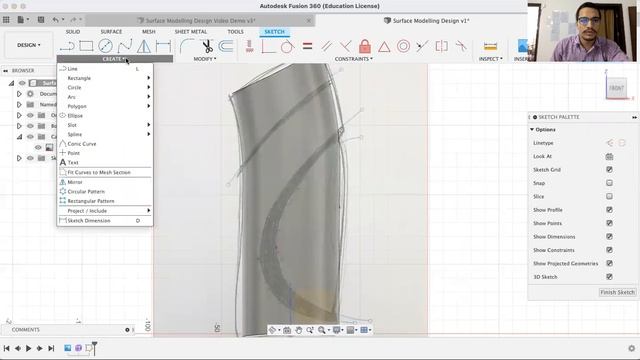Apply the Midpoint triangle constraint
640x360 pixels.
point(384,47)
